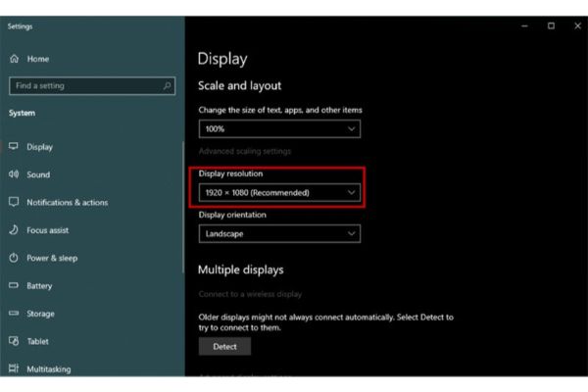Click Connect to a wireless display link
Image resolution: width=588 pixels, height=392 pixels.
[x=250, y=294]
